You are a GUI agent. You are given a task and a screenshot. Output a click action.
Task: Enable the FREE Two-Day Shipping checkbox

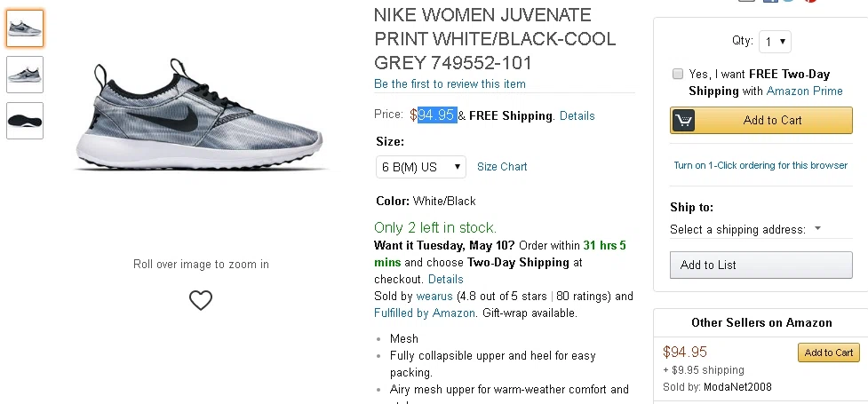678,75
